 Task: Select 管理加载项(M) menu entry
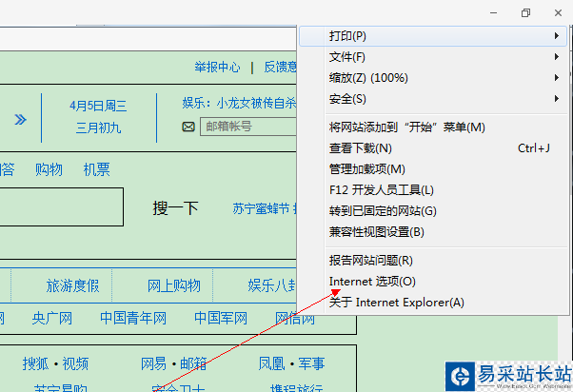[x=433, y=169]
